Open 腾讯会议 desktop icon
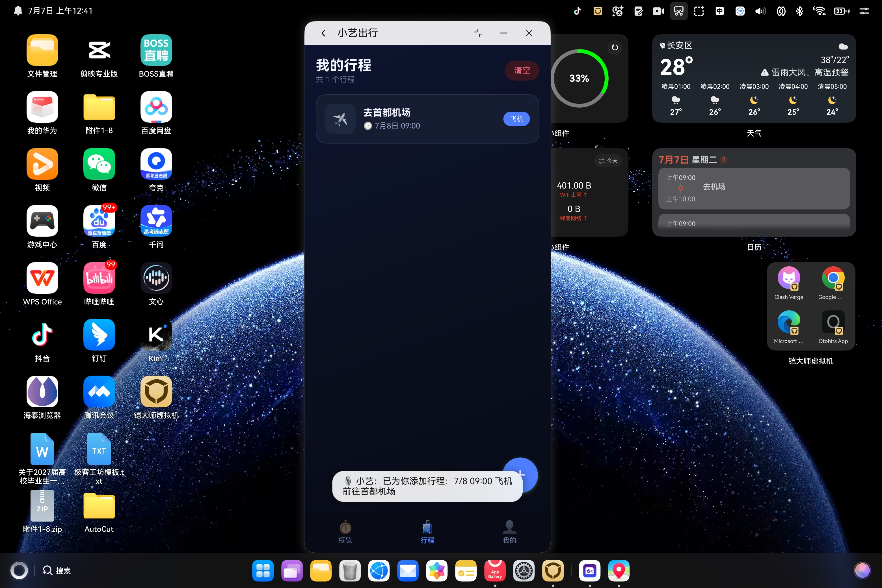This screenshot has width=882, height=588. (99, 392)
